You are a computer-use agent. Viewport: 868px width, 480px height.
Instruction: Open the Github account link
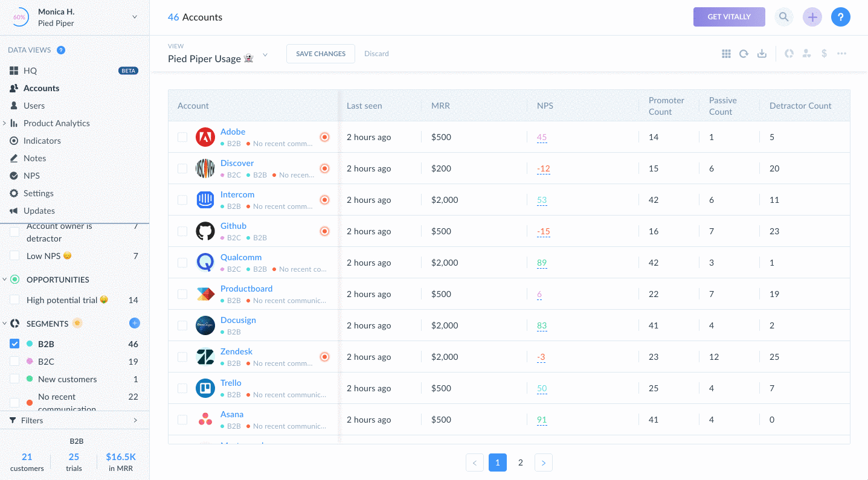click(x=233, y=226)
